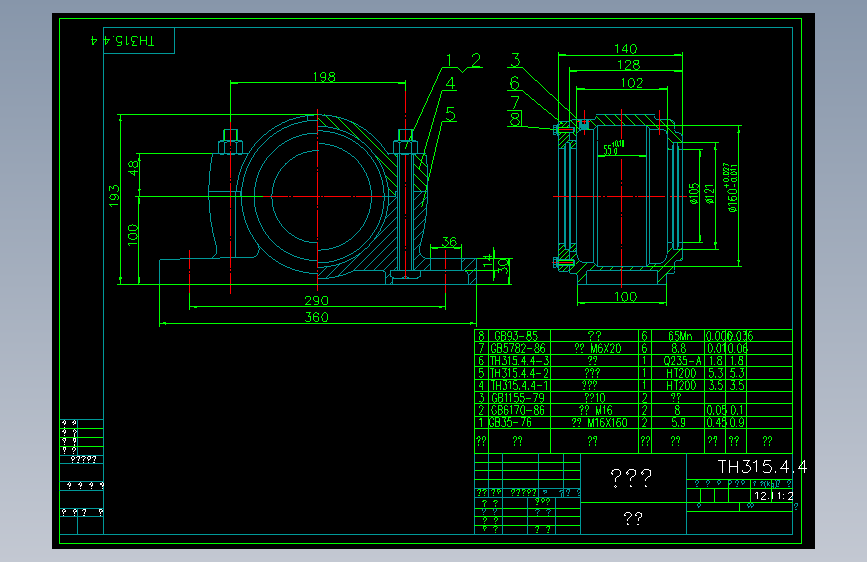
Task: Click the boxed part callout 8
Action: point(515,118)
